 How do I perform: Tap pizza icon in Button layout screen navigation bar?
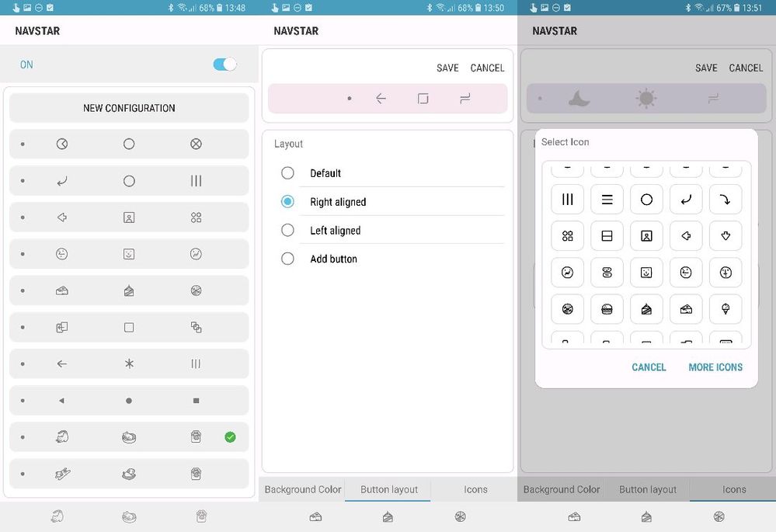[461, 516]
